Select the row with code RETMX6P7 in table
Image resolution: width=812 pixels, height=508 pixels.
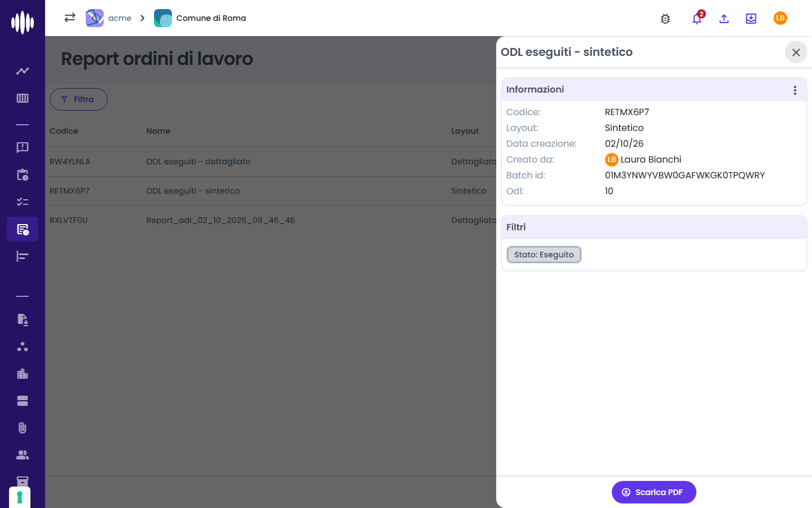[x=271, y=191]
